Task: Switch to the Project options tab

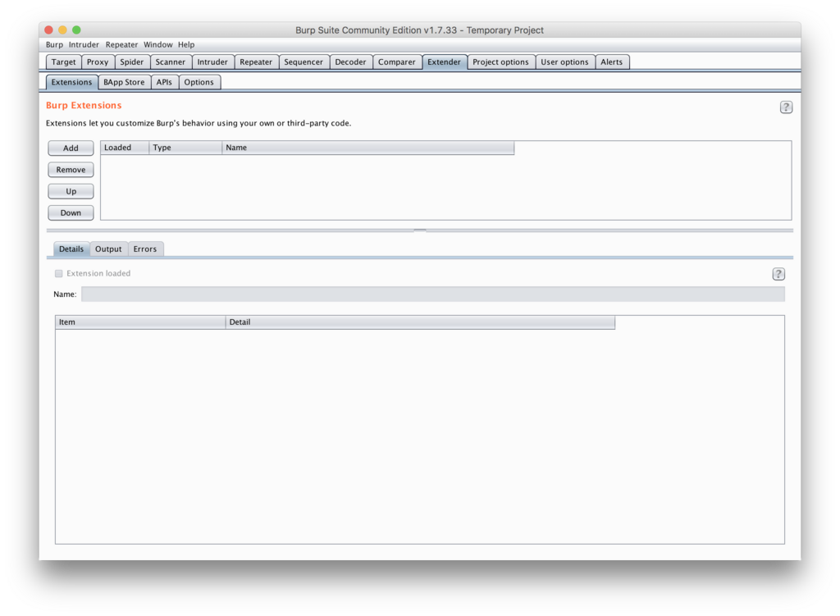Action: (500, 62)
